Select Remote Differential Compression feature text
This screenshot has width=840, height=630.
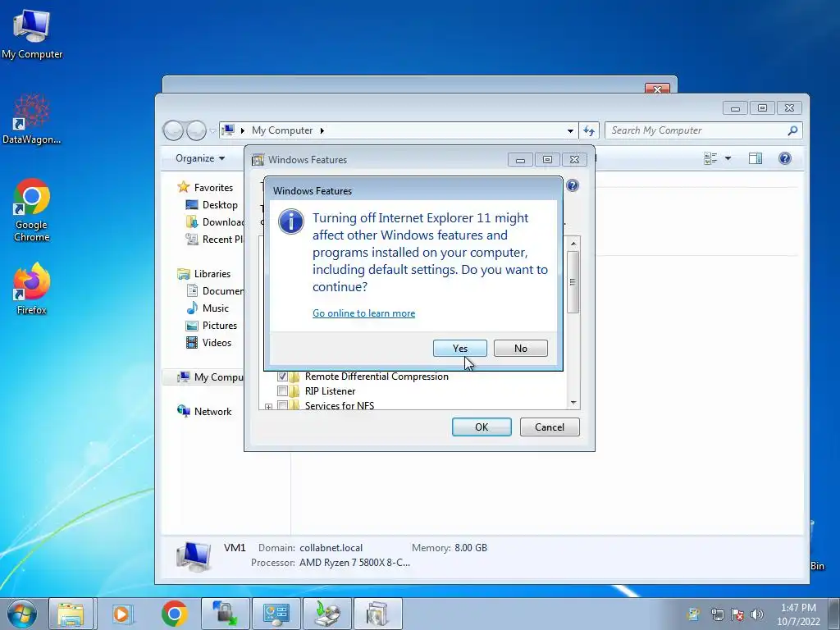[x=377, y=376]
